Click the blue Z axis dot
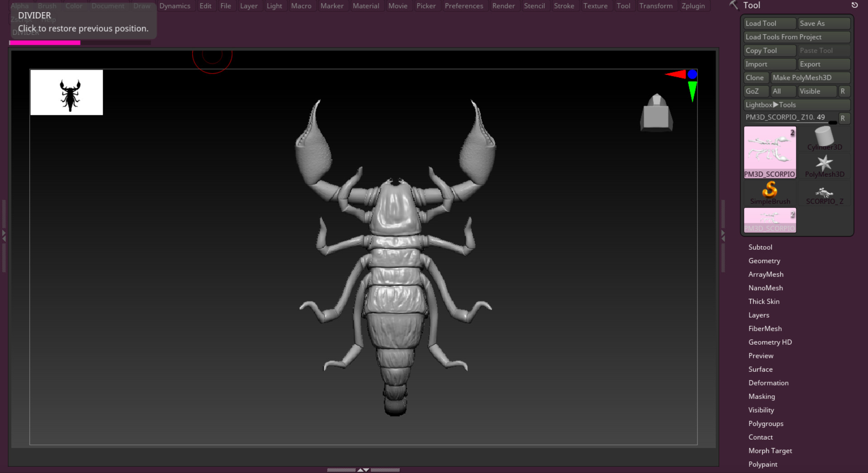The width and height of the screenshot is (868, 473). pos(692,74)
